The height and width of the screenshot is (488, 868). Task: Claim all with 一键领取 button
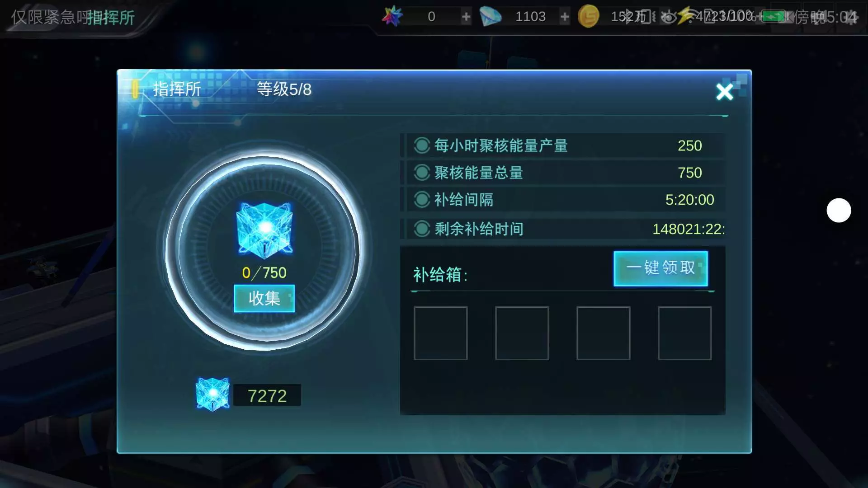660,268
